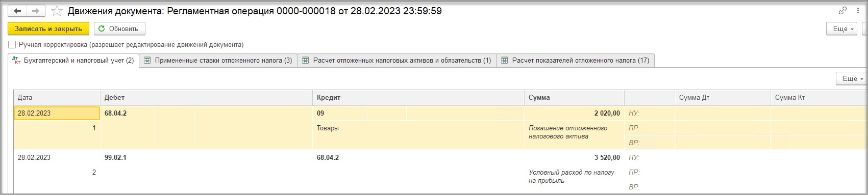
Task: Open Примененные ставки отложенного налога tab
Action: 218,61
